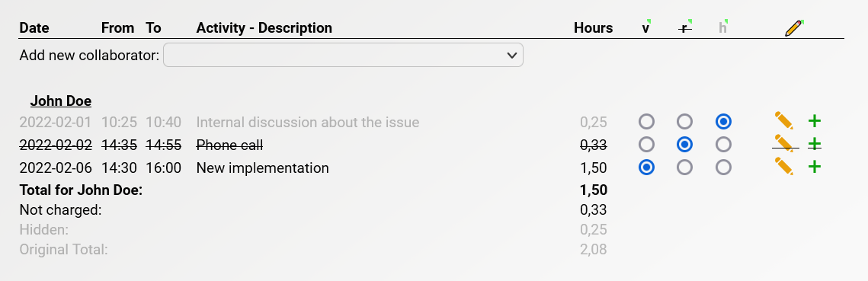
Task: Click the pencil edit icon for New implementation row
Action: point(784,167)
